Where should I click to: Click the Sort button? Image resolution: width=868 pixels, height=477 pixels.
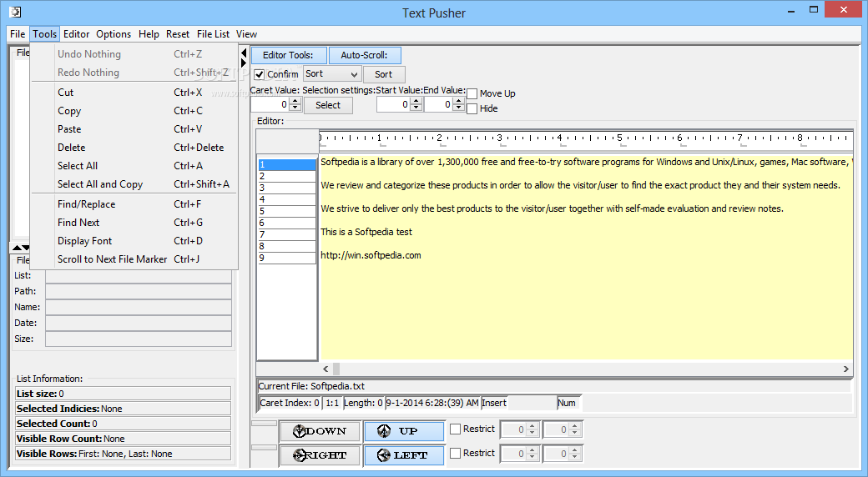[x=384, y=74]
